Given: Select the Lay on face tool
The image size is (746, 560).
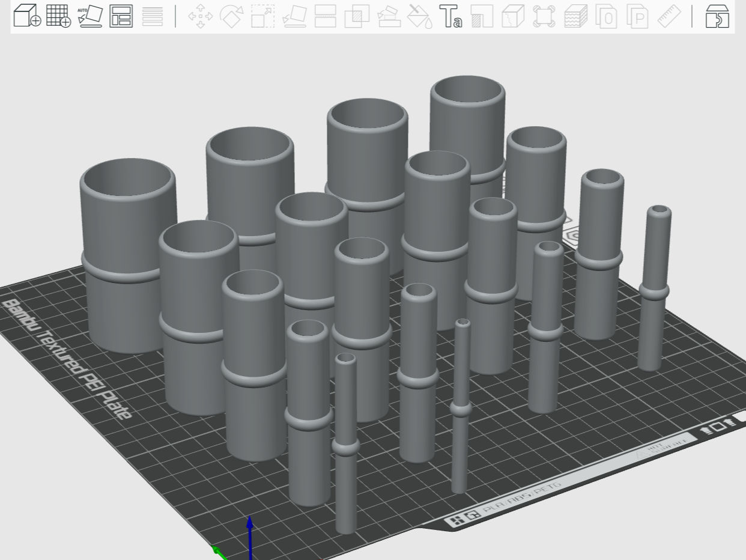Looking at the screenshot, I should [x=294, y=16].
